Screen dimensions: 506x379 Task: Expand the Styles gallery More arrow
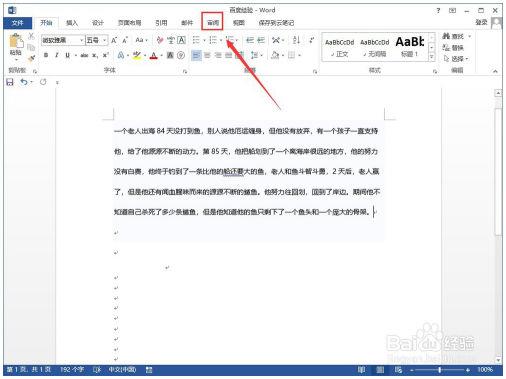click(x=432, y=57)
